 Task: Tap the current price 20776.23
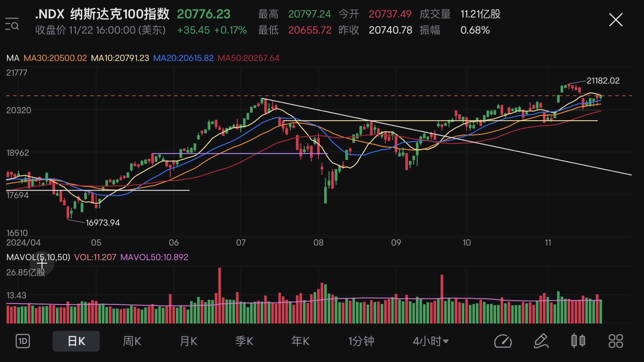click(204, 14)
